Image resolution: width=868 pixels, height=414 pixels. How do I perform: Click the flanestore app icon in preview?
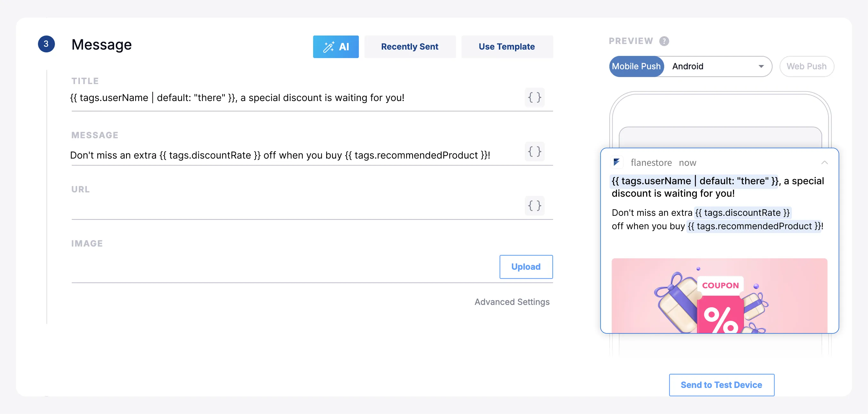coord(617,162)
